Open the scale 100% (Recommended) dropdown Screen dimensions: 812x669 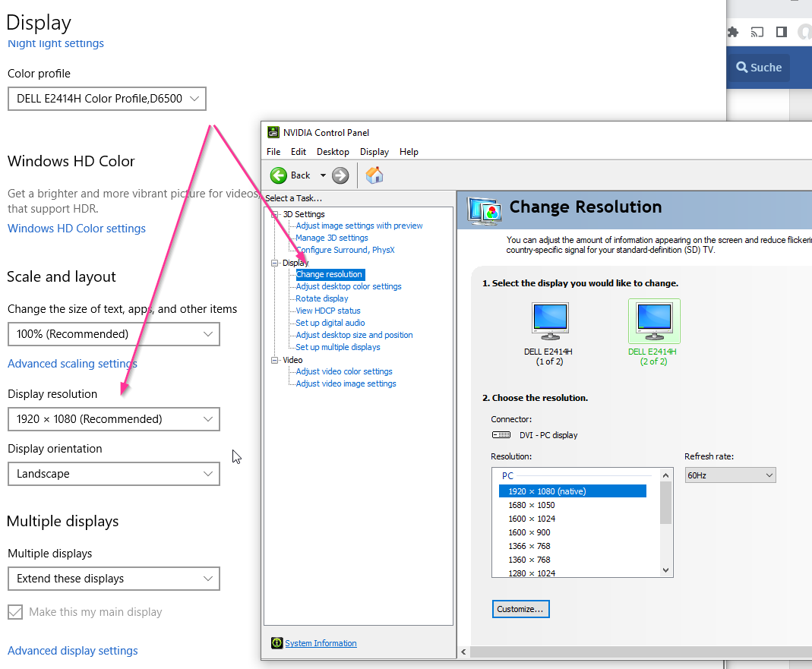click(114, 334)
